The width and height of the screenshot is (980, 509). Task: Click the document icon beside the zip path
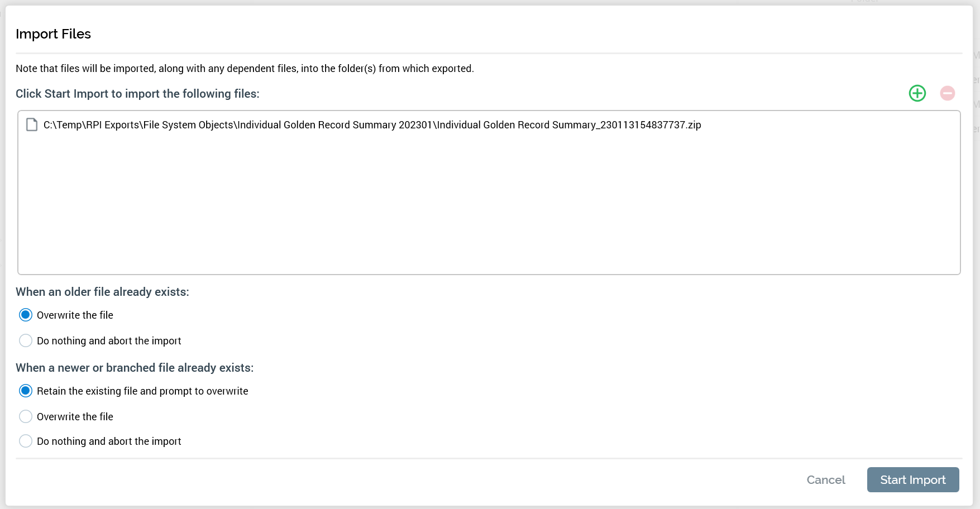click(x=32, y=124)
